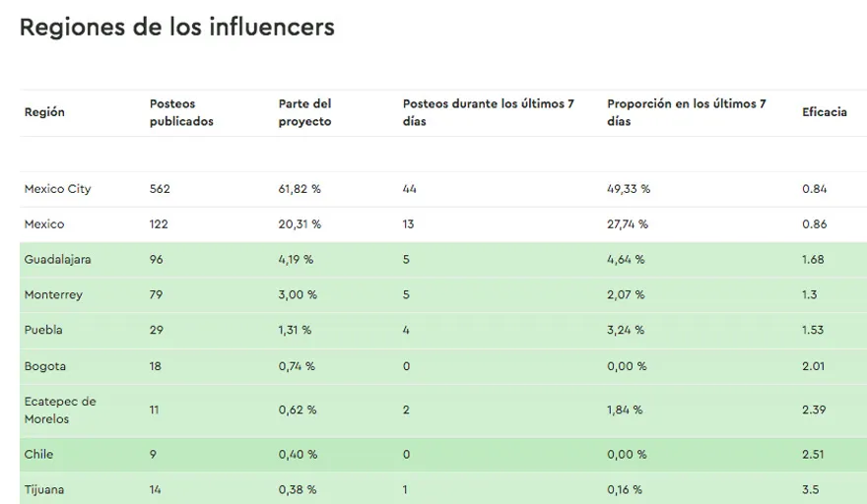Click the 61,82 % project share cell

pyautogui.click(x=300, y=189)
